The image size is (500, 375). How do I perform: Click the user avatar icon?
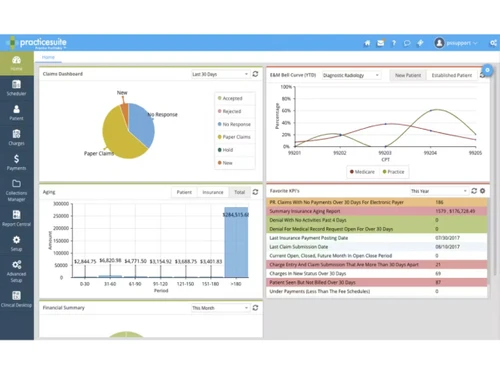[439, 43]
